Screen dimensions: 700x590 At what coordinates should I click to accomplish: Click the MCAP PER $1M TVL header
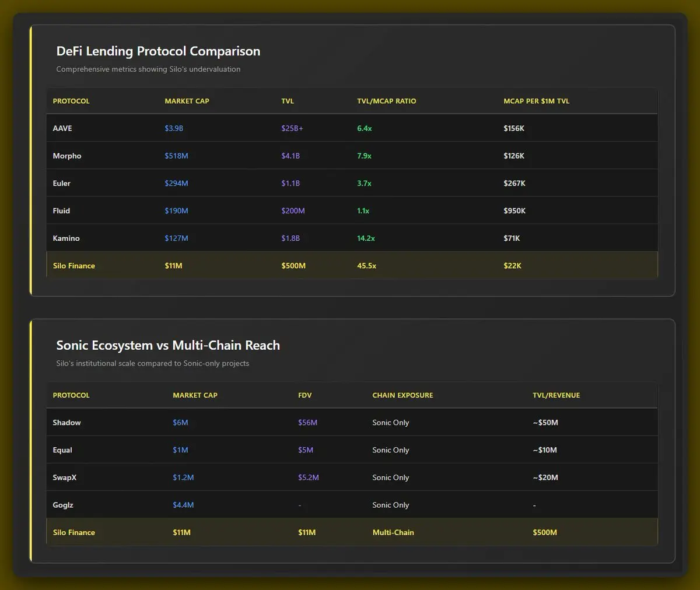[537, 101]
